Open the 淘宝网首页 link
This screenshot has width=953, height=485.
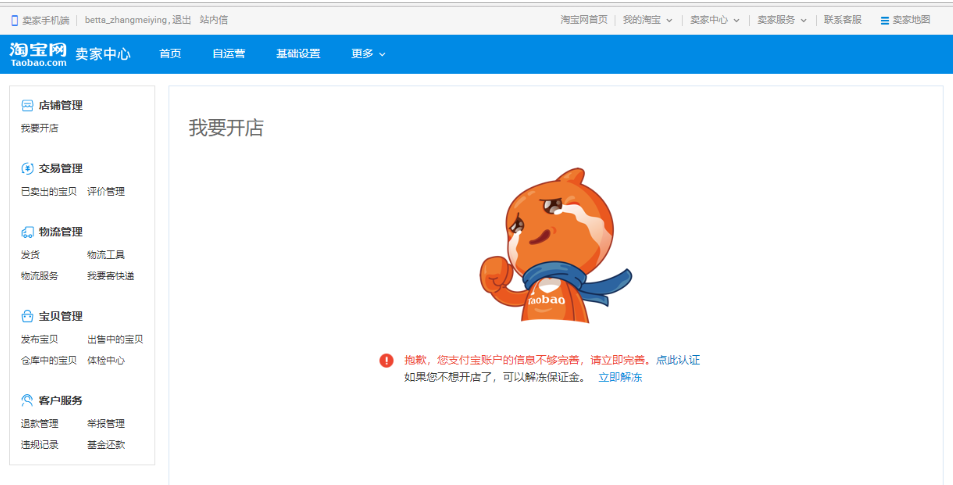pos(583,20)
